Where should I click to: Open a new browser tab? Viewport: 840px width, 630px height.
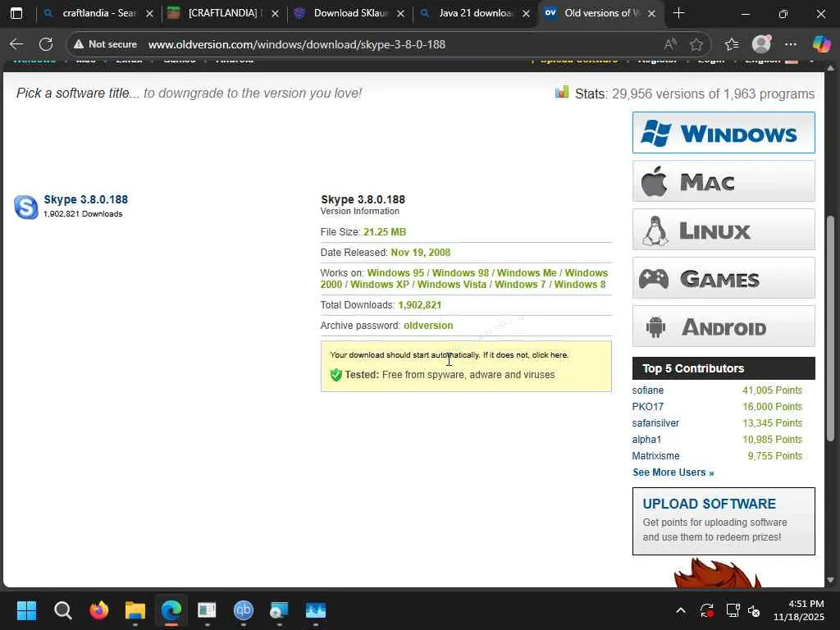pyautogui.click(x=678, y=13)
